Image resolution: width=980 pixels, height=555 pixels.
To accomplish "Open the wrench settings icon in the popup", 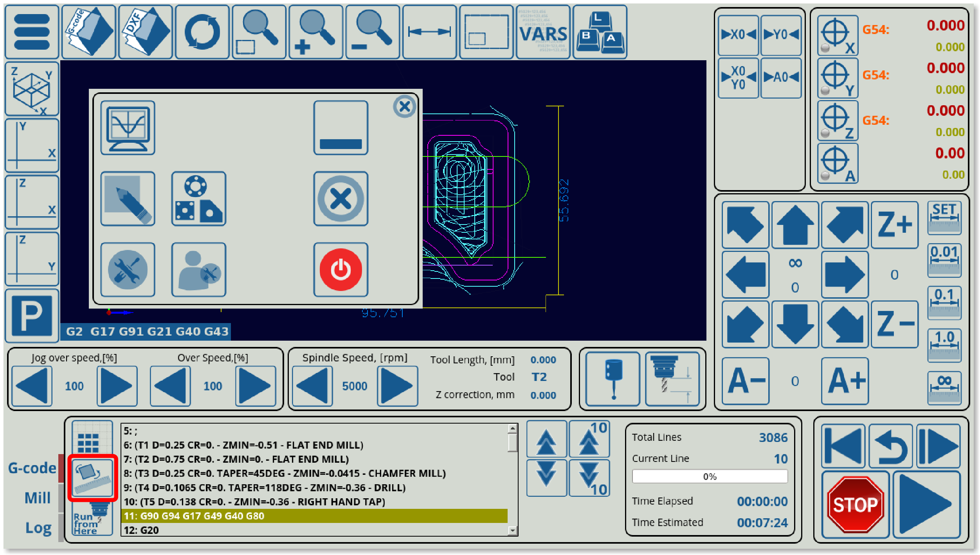I will coord(128,269).
